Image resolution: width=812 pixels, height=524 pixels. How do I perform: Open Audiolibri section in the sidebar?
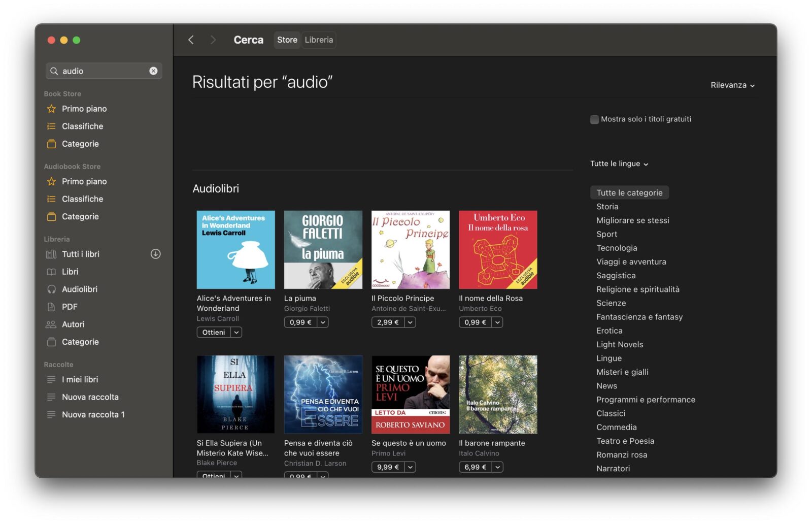(x=79, y=289)
